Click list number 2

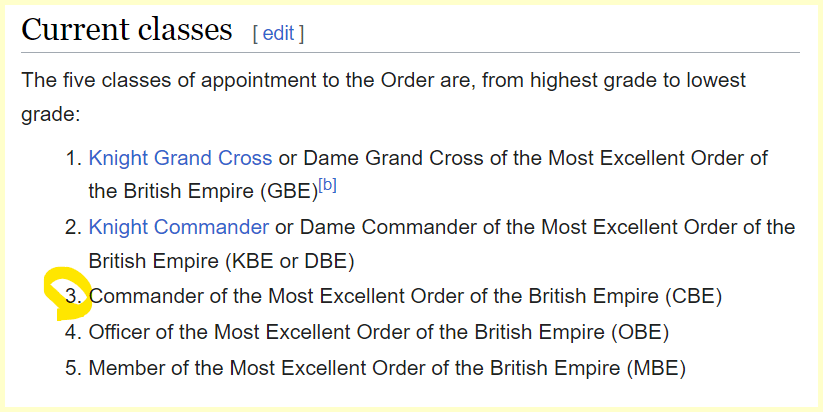[72, 227]
